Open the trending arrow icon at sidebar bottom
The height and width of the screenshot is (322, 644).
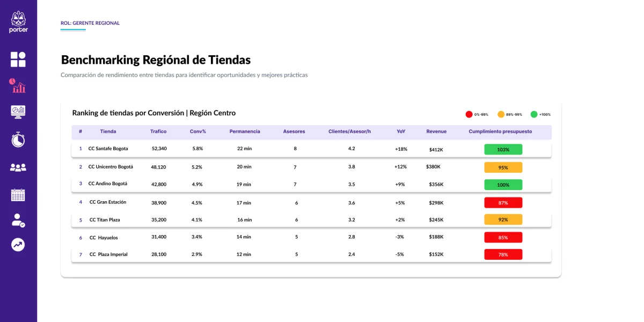click(x=18, y=245)
